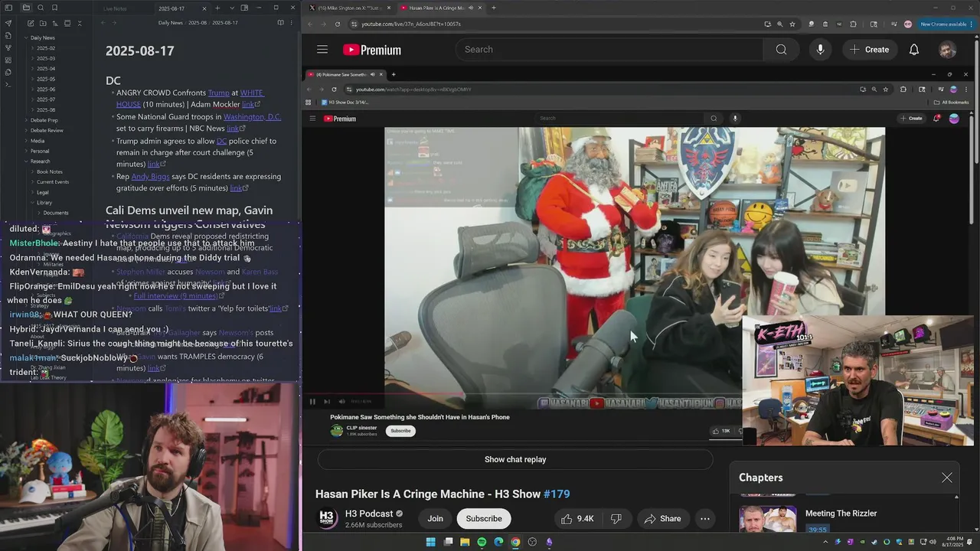Search with voice microphone icon

pyautogui.click(x=820, y=50)
